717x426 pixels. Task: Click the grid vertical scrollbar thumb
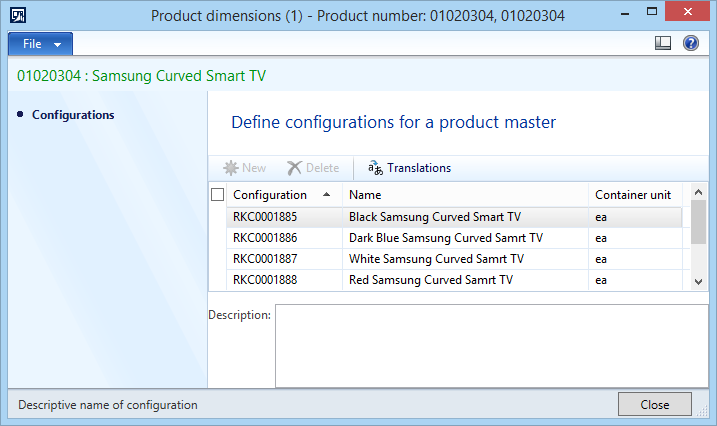coord(698,222)
